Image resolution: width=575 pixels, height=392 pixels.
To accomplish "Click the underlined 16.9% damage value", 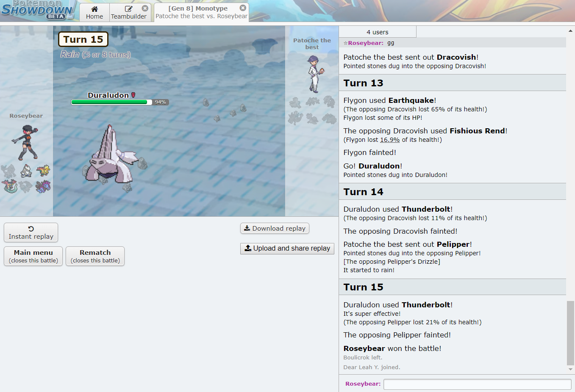I will [x=390, y=140].
